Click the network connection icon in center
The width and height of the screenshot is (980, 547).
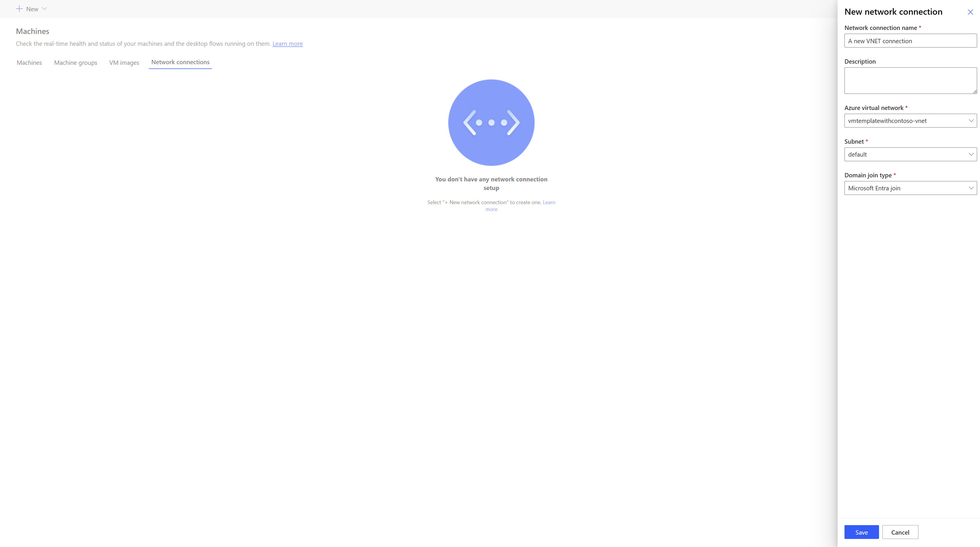tap(491, 123)
